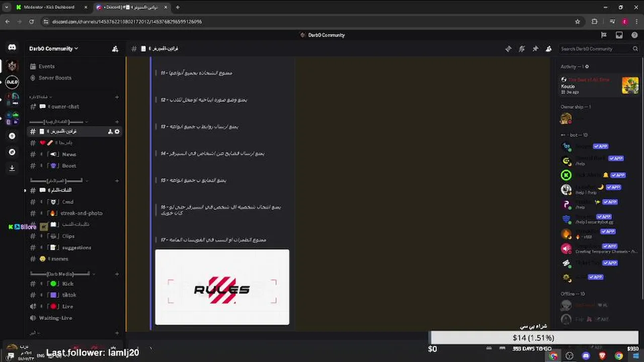
Task: Open browser tab search dropdown arrow
Action: (x=7, y=7)
